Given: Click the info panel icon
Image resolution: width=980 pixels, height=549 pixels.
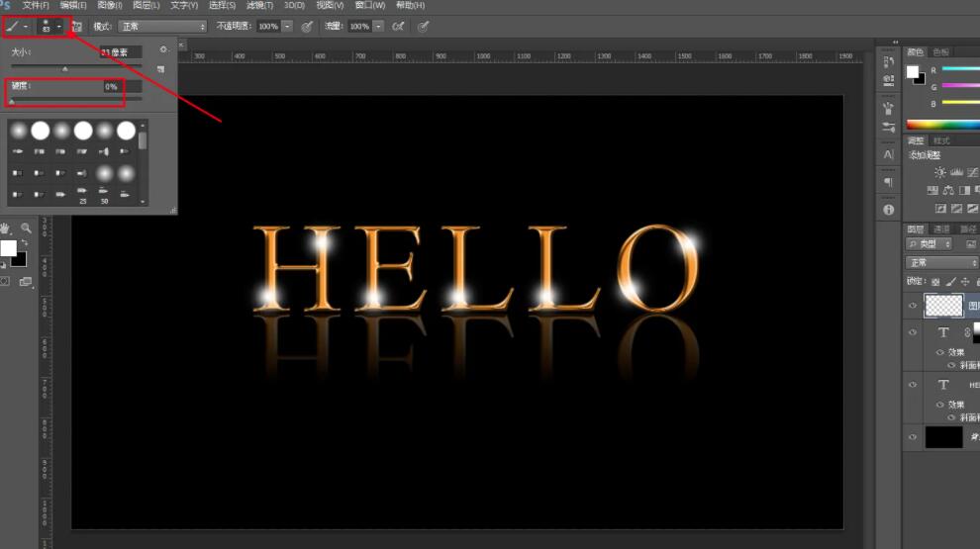Looking at the screenshot, I should click(x=888, y=210).
